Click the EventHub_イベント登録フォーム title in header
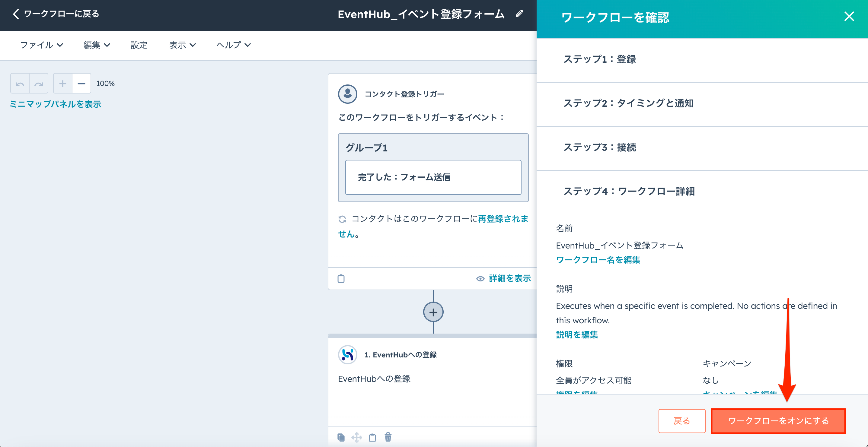The height and width of the screenshot is (447, 868). click(x=421, y=14)
